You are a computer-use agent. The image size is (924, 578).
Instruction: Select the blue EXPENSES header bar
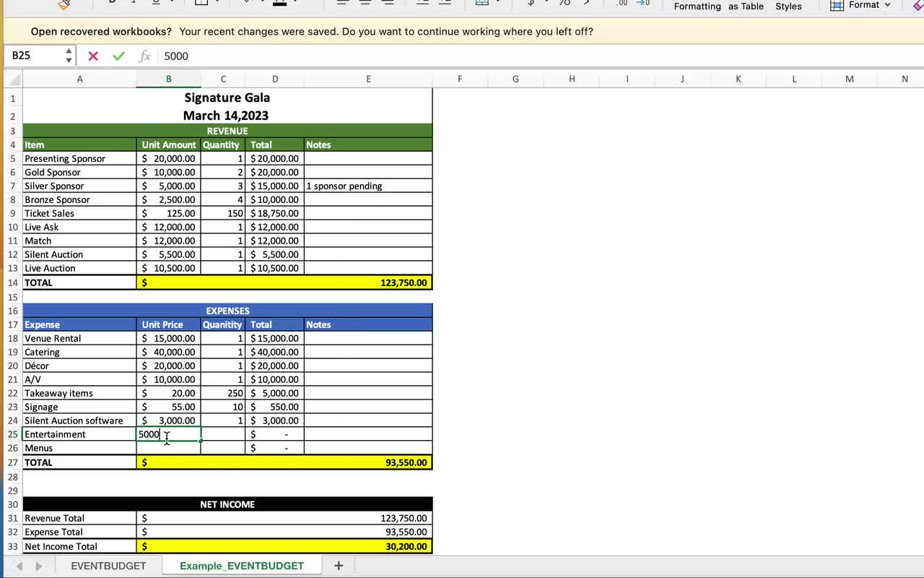227,311
